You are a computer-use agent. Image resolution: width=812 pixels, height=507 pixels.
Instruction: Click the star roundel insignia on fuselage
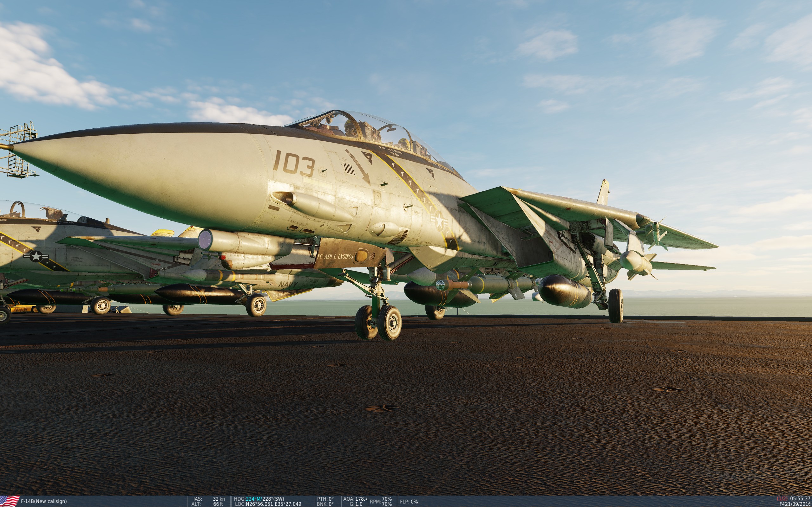point(439,221)
